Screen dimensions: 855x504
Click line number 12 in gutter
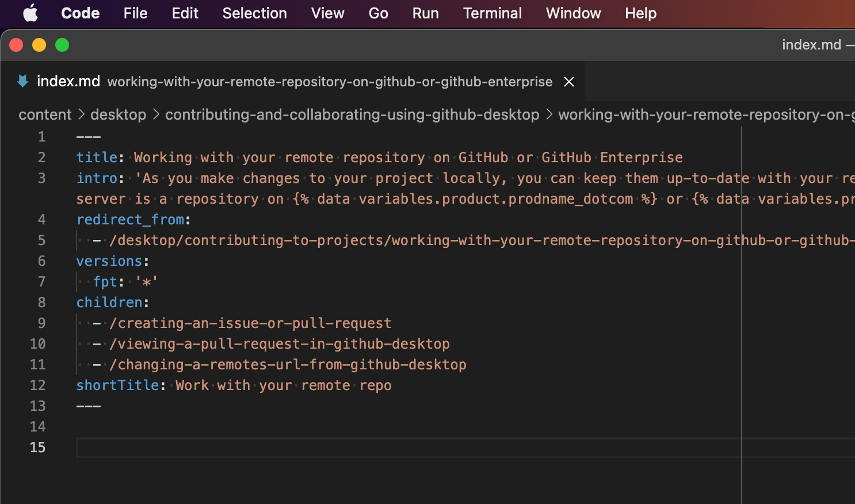point(37,385)
